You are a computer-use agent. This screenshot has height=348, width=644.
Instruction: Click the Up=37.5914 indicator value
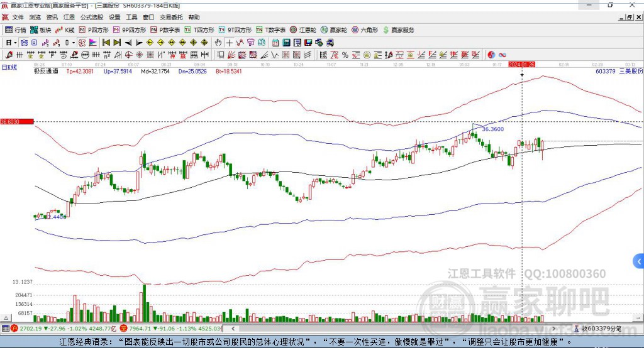point(118,72)
